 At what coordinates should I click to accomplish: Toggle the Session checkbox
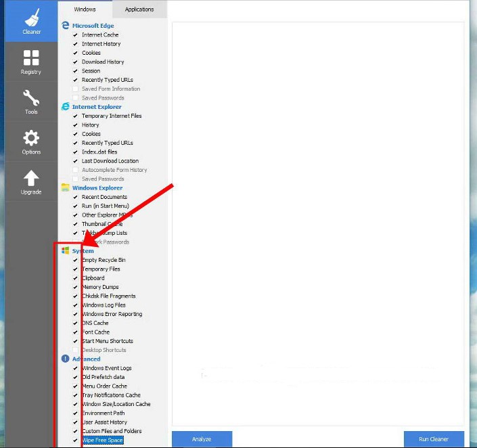(75, 71)
